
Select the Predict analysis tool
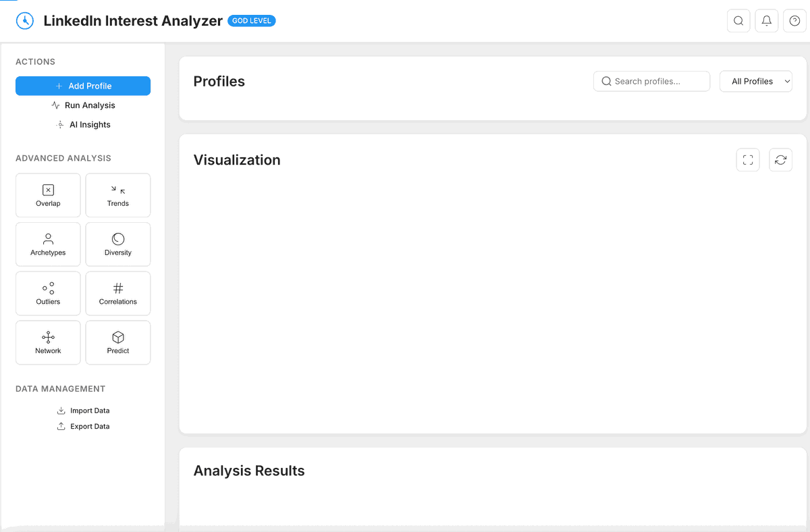[117, 342]
